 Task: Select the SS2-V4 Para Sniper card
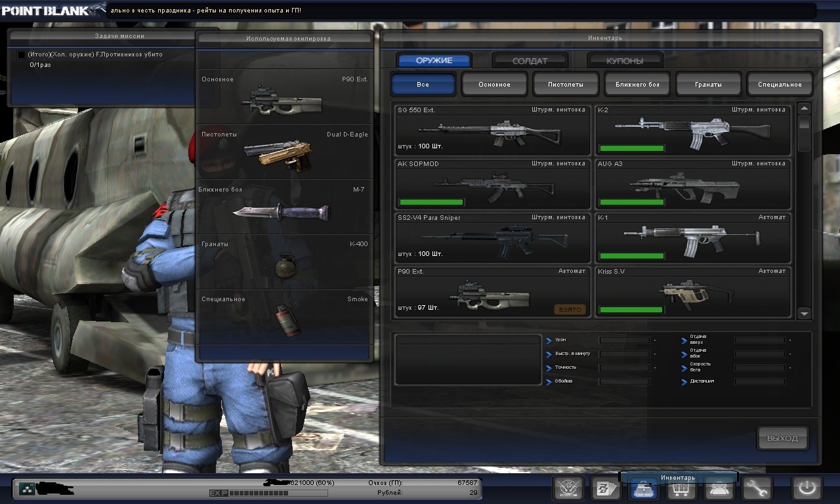tap(492, 238)
